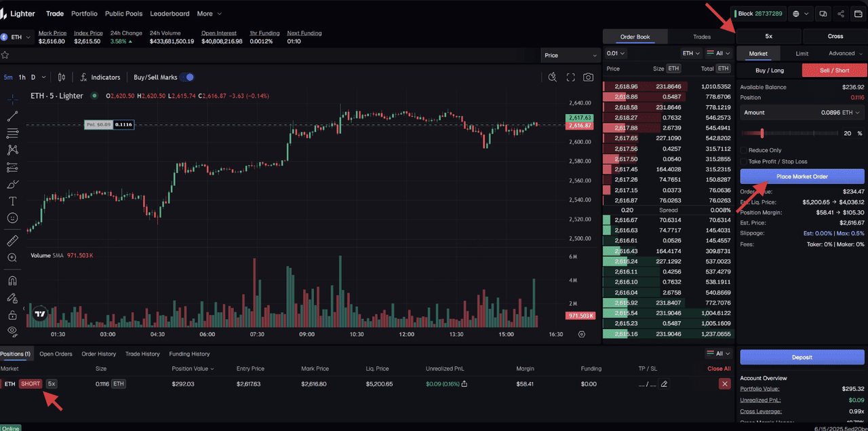Viewport: 868px width, 431px height.
Task: Open the Order History tab
Action: [x=98, y=354]
